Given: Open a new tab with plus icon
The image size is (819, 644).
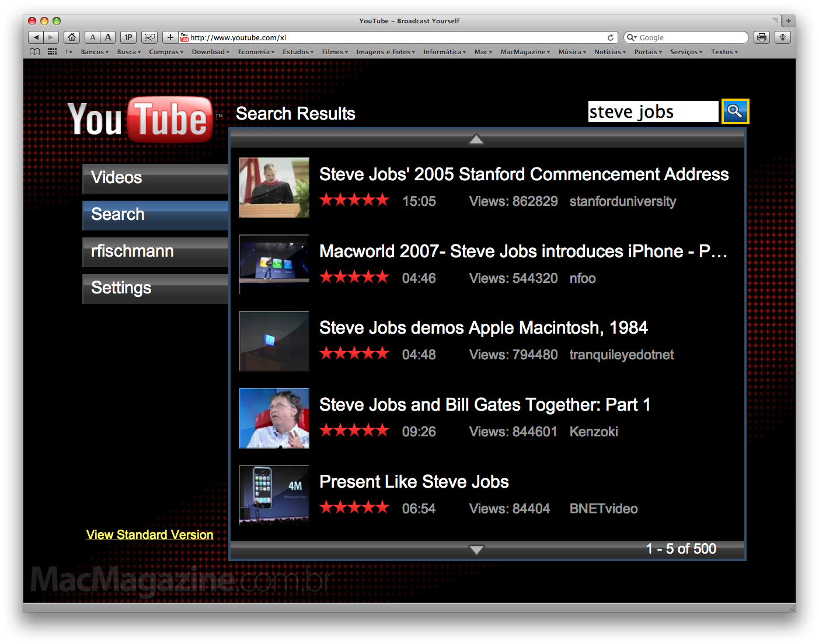Looking at the screenshot, I should (789, 21).
